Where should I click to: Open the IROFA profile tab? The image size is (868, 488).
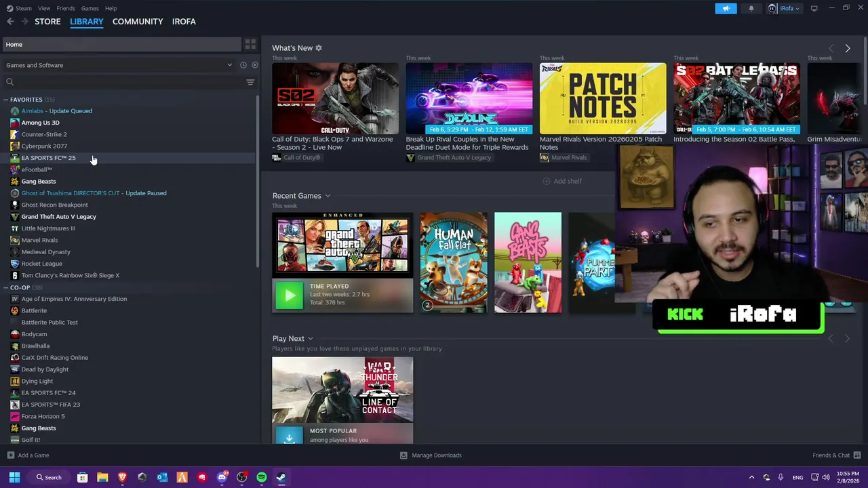pos(184,22)
